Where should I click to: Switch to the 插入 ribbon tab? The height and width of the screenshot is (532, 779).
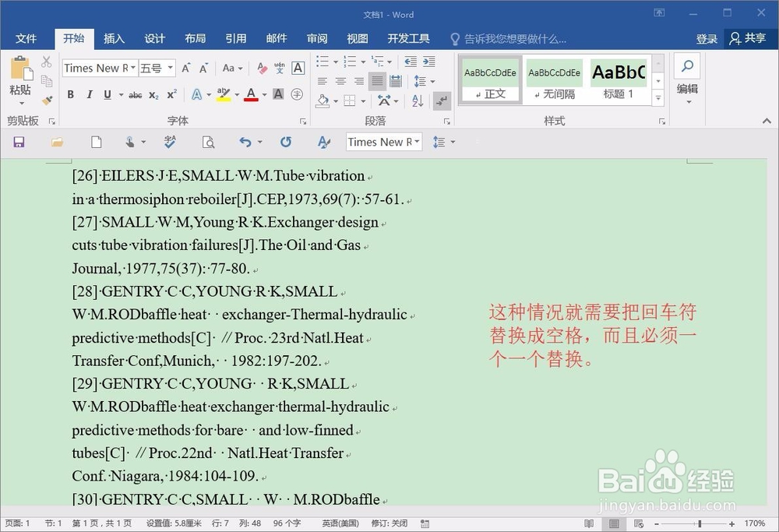[113, 38]
